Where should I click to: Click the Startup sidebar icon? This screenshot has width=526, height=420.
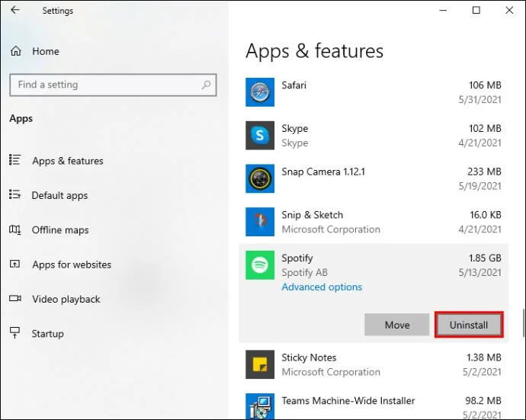click(x=14, y=333)
